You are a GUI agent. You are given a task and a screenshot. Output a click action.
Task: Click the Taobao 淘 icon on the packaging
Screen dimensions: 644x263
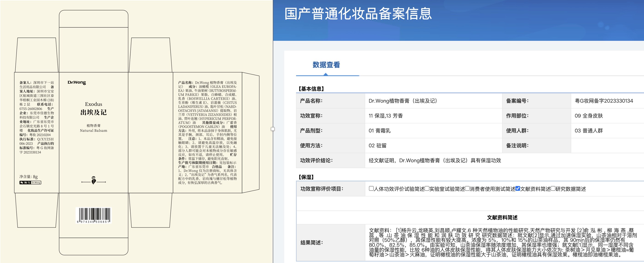(25, 183)
